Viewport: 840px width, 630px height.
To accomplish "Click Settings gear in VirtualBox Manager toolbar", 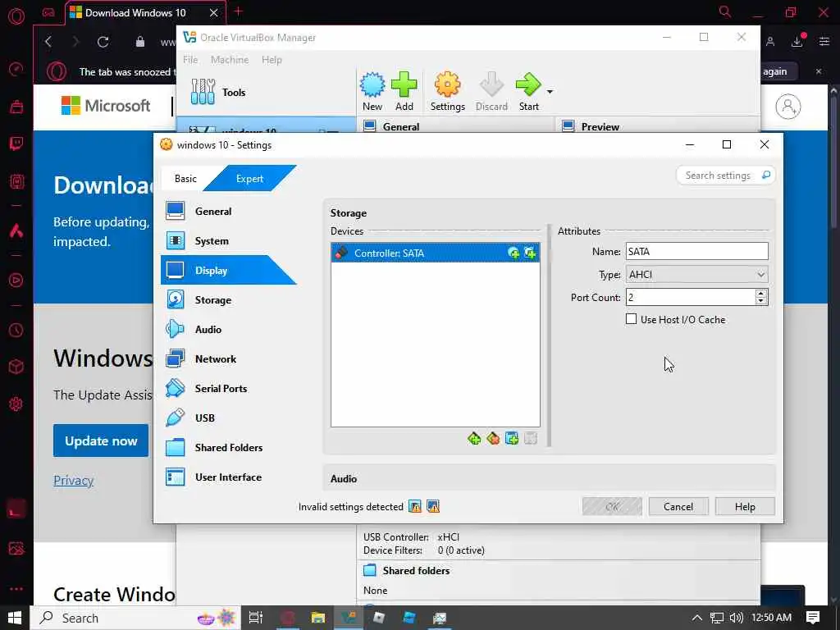I will click(x=447, y=85).
